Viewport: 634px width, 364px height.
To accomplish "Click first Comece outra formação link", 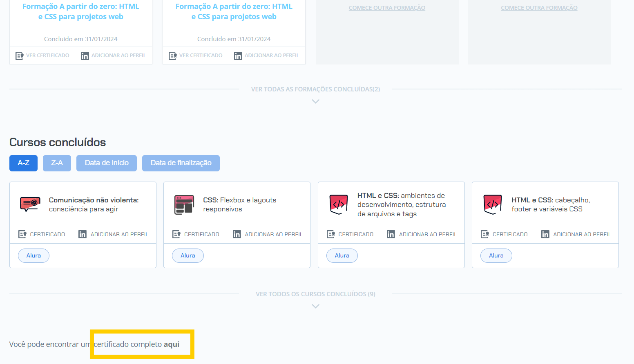I will click(x=387, y=8).
